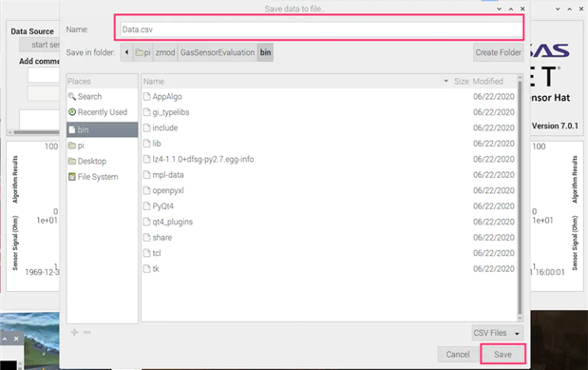Open File System drive icon entry

(72, 177)
